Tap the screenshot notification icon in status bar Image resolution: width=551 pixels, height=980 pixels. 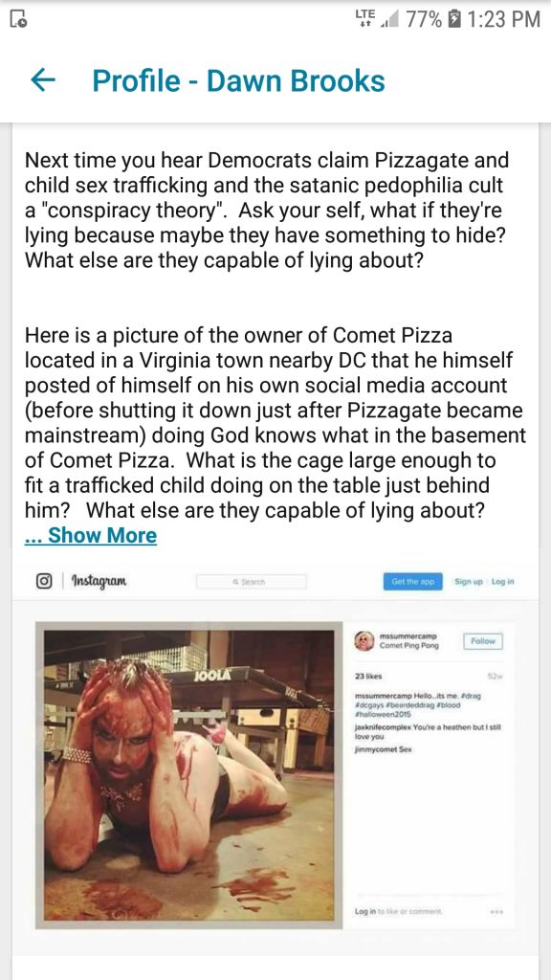point(18,19)
